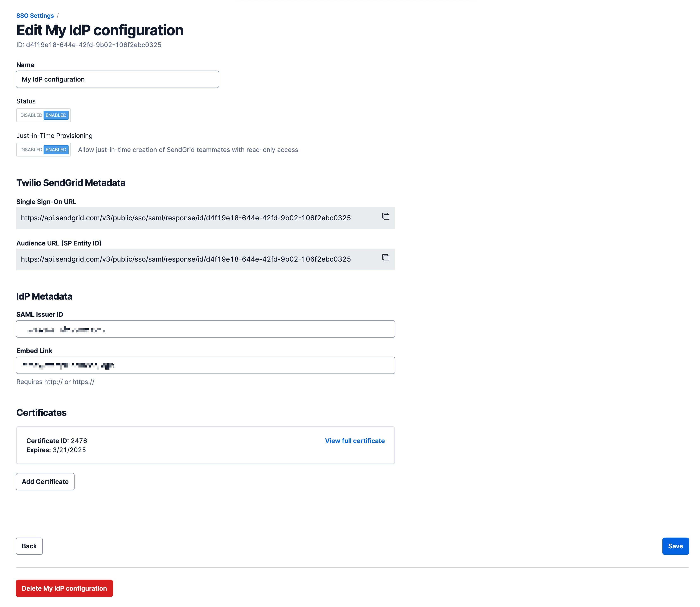The image size is (700, 607).
Task: Add a new certificate
Action: click(45, 481)
